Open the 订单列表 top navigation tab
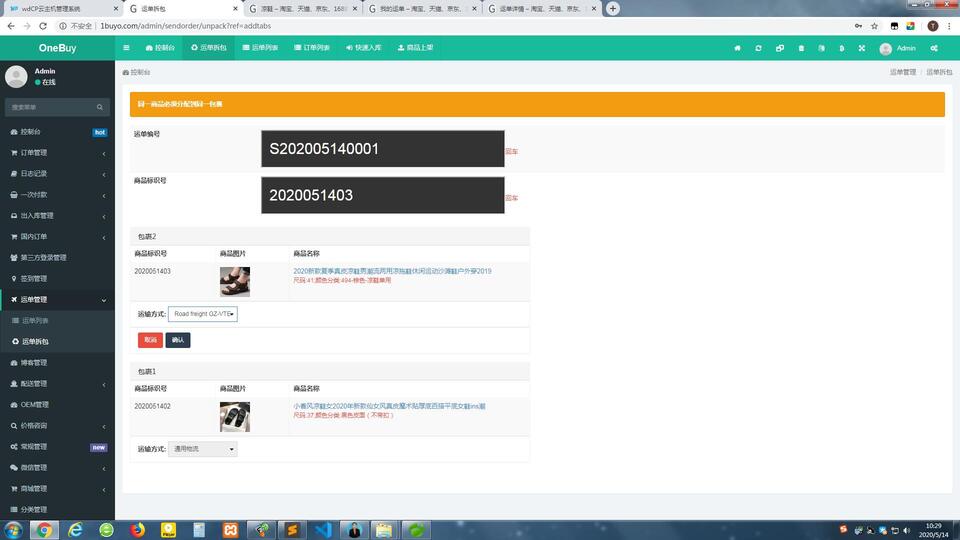 pyautogui.click(x=312, y=48)
